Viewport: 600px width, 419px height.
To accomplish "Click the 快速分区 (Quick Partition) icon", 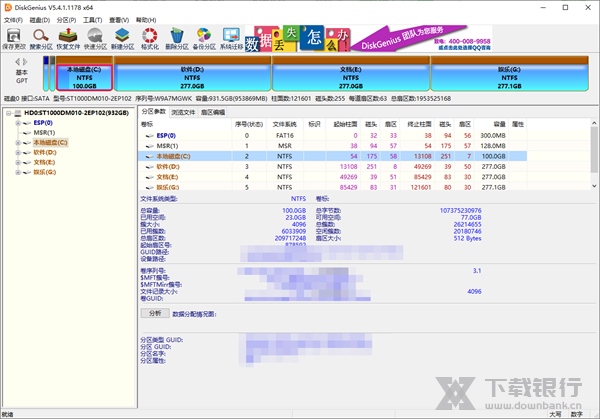I will click(95, 38).
